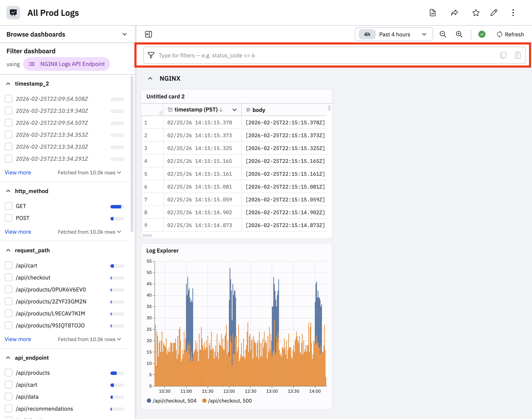Image resolution: width=532 pixels, height=419 pixels.
Task: Click the pencil edit icon
Action: [494, 13]
